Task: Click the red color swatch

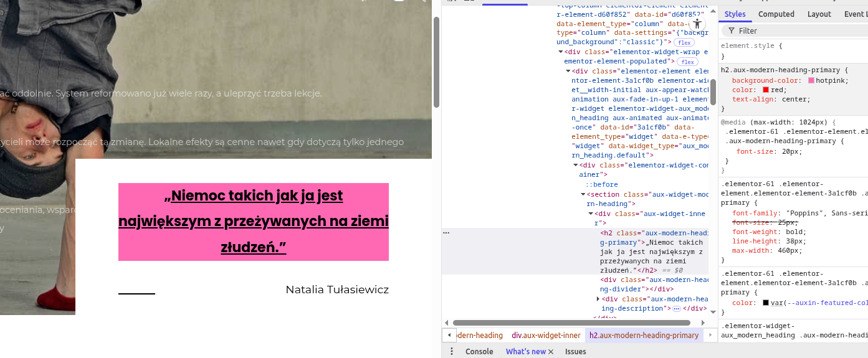Action: tap(766, 90)
